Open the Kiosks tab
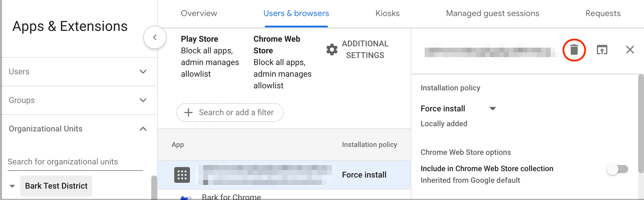Screen dimensions: 644x200 coord(387,13)
